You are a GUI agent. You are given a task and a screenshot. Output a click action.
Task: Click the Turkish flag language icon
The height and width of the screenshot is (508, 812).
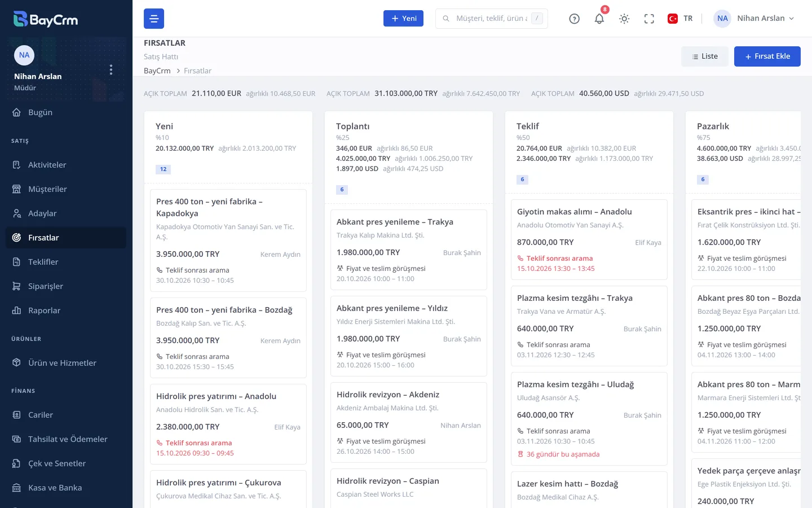tap(673, 19)
